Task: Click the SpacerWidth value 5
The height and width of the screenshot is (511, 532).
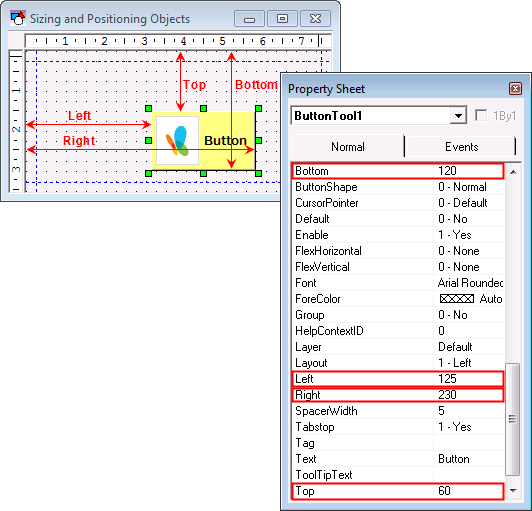Action: [441, 411]
